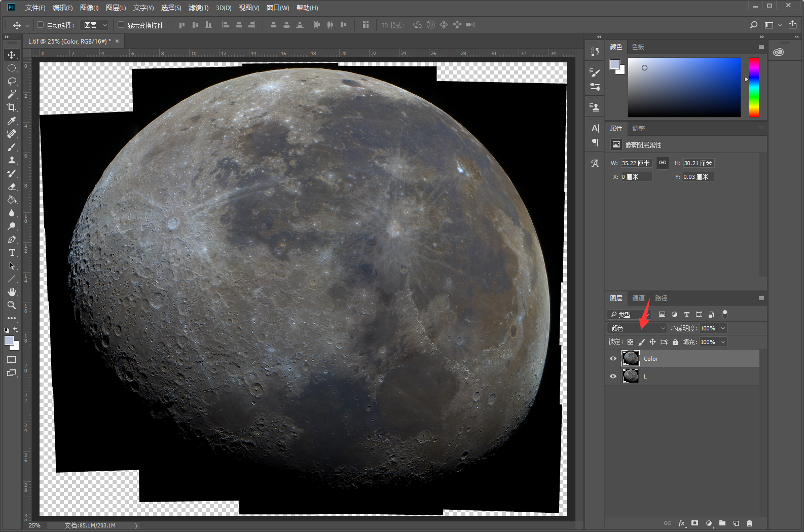Open the Properties panel flyout menu
This screenshot has height=532, width=804.
pos(761,129)
